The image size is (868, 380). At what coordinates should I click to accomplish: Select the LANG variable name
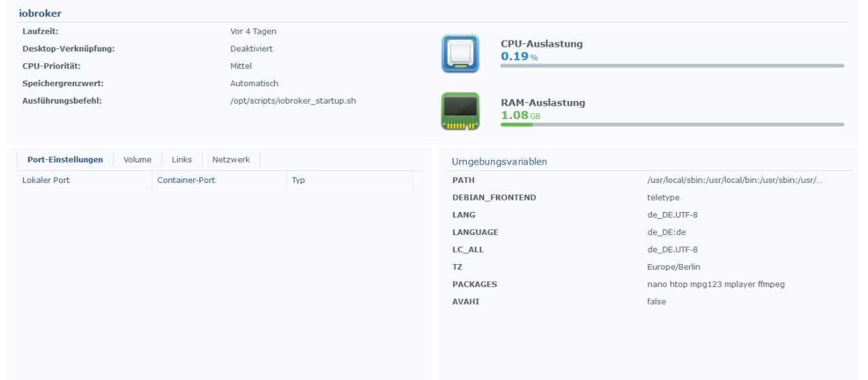[464, 215]
